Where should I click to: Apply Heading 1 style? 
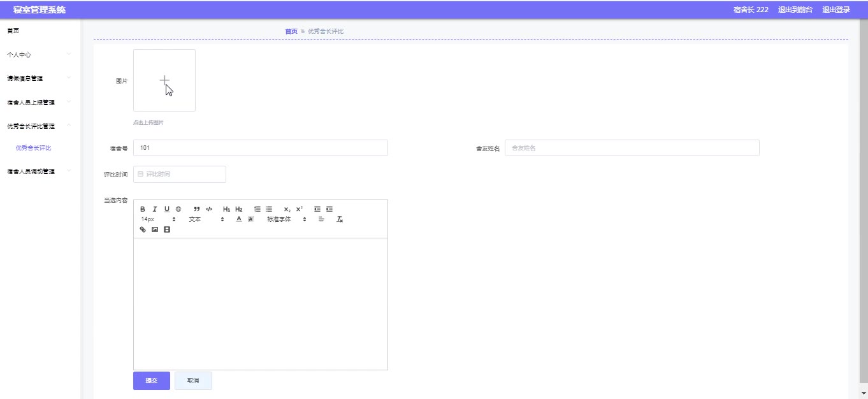(227, 209)
